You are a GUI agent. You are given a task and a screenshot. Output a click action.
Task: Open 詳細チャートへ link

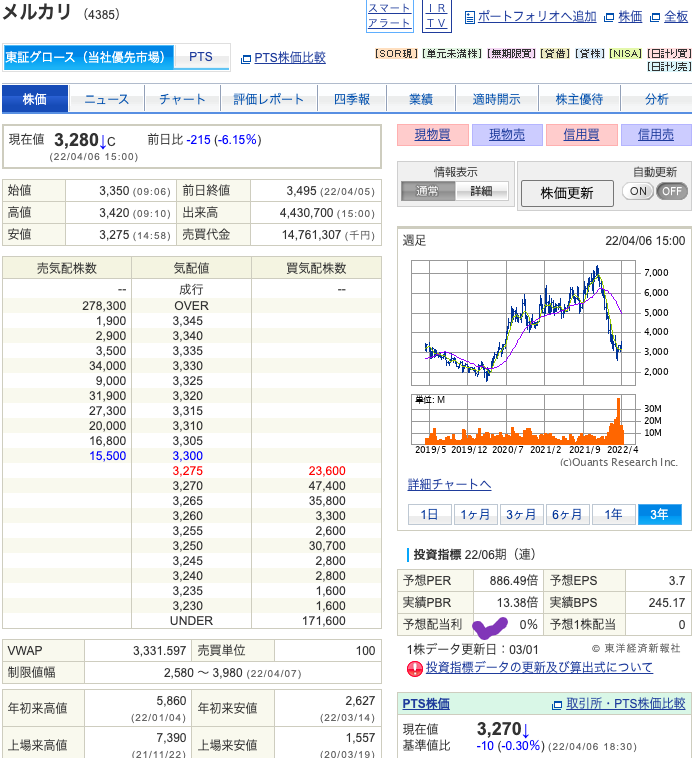pyautogui.click(x=450, y=484)
